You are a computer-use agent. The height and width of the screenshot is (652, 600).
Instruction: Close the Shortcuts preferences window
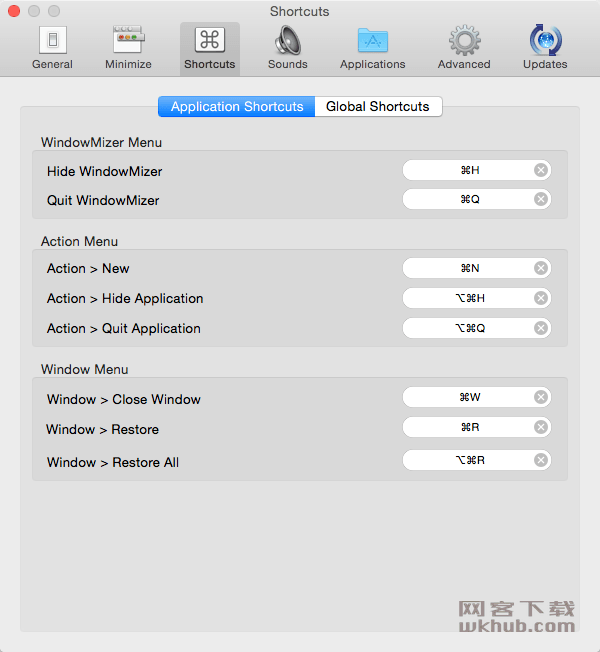(14, 11)
